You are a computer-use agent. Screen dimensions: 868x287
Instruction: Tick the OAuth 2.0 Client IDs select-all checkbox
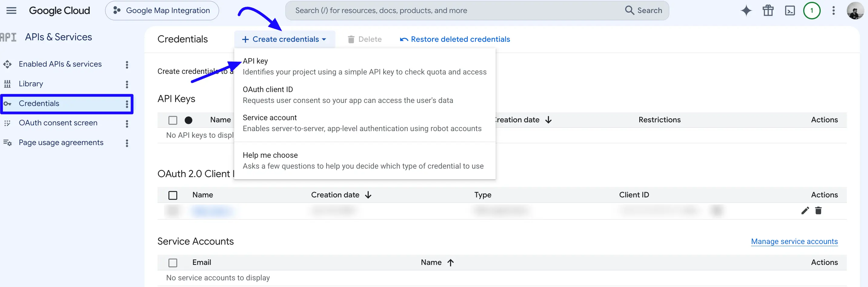[x=173, y=195]
